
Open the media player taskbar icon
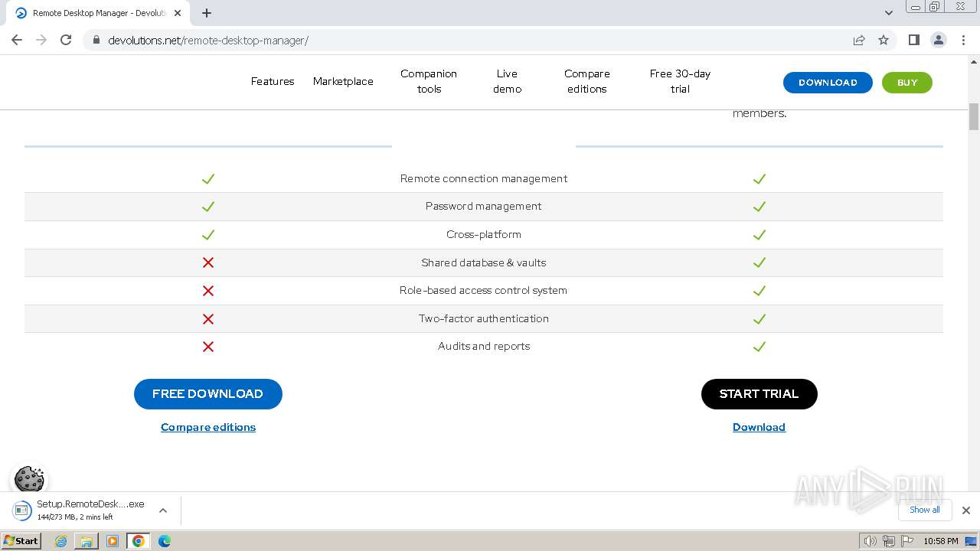coord(113,541)
